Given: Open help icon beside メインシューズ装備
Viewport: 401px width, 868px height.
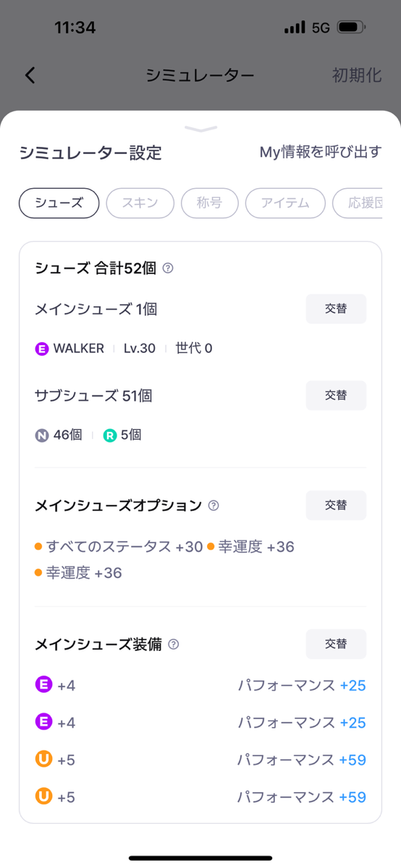Looking at the screenshot, I should (173, 644).
